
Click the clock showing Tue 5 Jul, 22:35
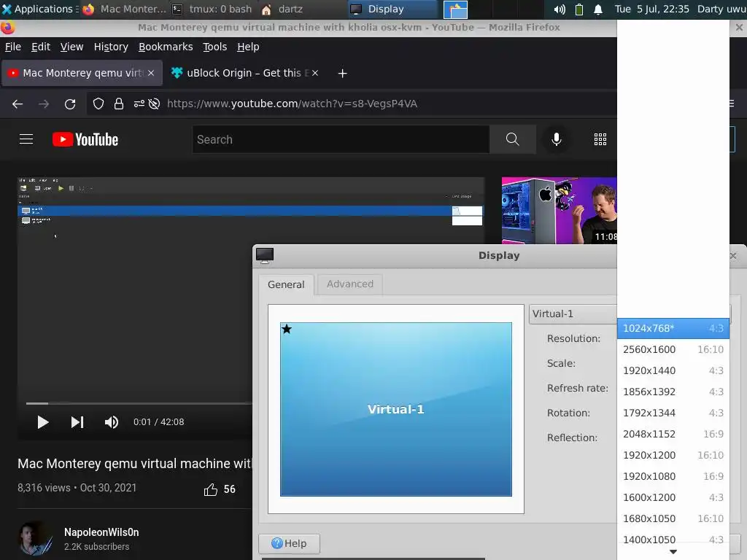pyautogui.click(x=651, y=9)
